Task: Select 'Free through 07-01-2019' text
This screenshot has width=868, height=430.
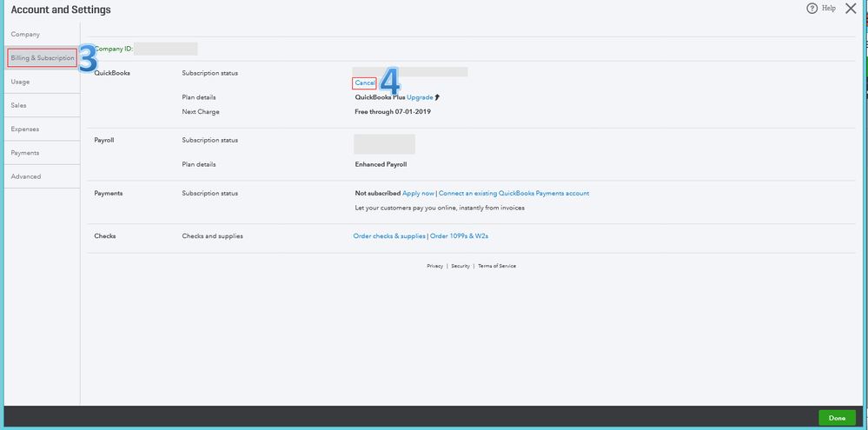Action: [x=393, y=112]
